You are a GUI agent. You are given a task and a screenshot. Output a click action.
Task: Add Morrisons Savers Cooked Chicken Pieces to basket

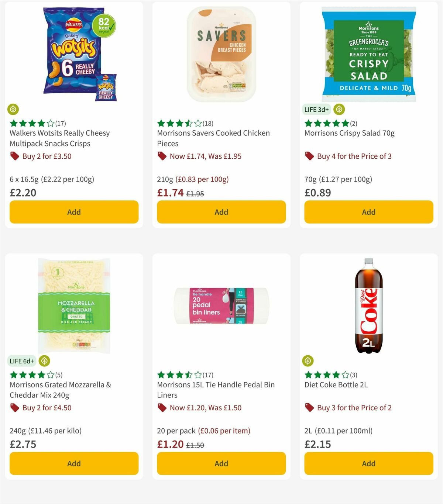[x=221, y=212]
